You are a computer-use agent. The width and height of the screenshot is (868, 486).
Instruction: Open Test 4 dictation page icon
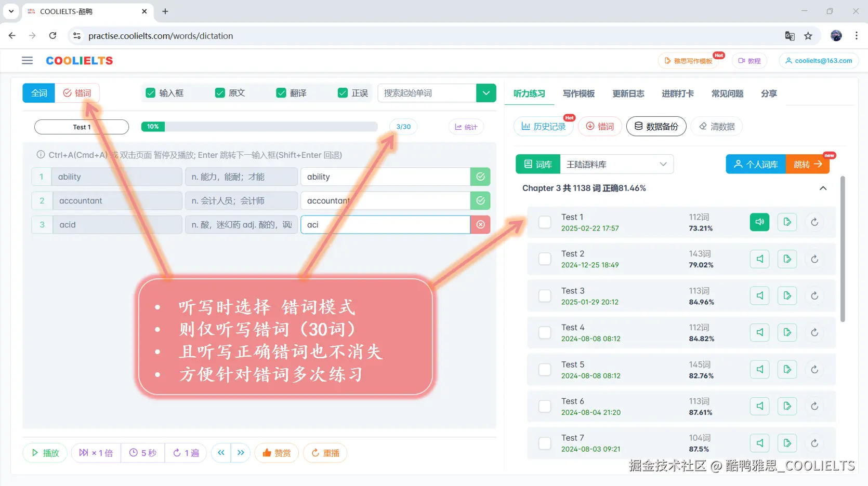[x=787, y=332]
